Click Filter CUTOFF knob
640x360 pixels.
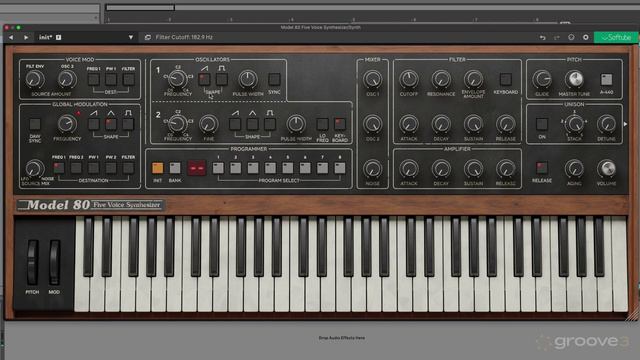(x=409, y=79)
